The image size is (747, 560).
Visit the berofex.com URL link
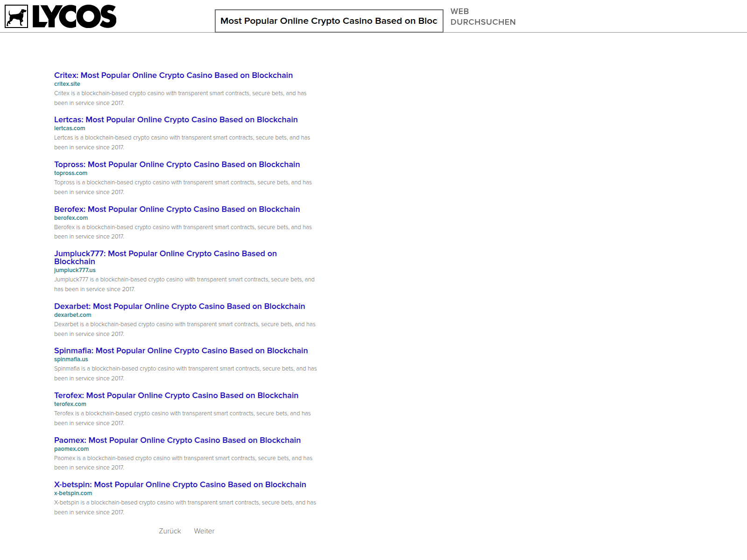coord(71,218)
